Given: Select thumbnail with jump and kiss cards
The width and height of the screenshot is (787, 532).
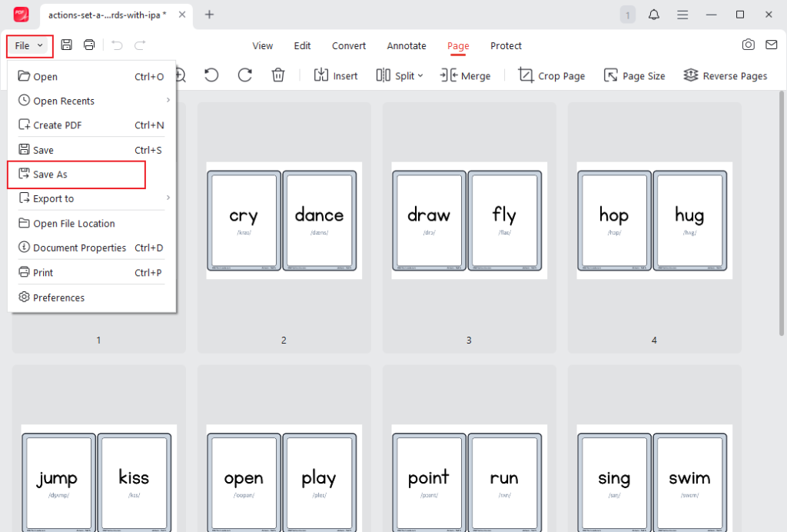Looking at the screenshot, I should click(x=99, y=478).
